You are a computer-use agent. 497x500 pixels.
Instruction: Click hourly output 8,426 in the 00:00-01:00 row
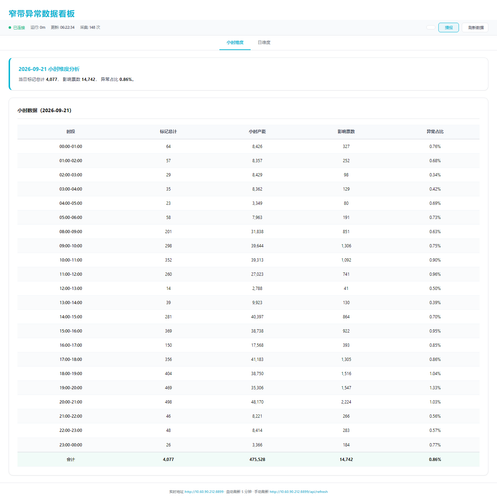(x=257, y=146)
